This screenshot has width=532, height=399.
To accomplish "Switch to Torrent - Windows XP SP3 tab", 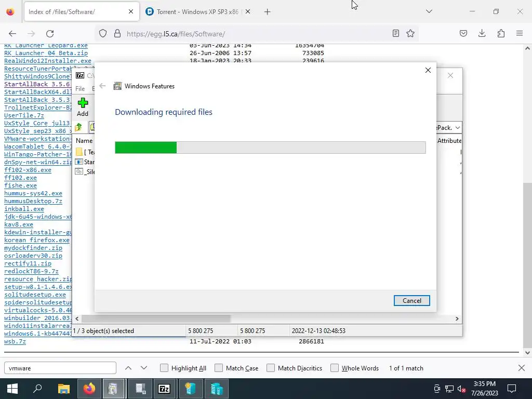I will (x=198, y=12).
